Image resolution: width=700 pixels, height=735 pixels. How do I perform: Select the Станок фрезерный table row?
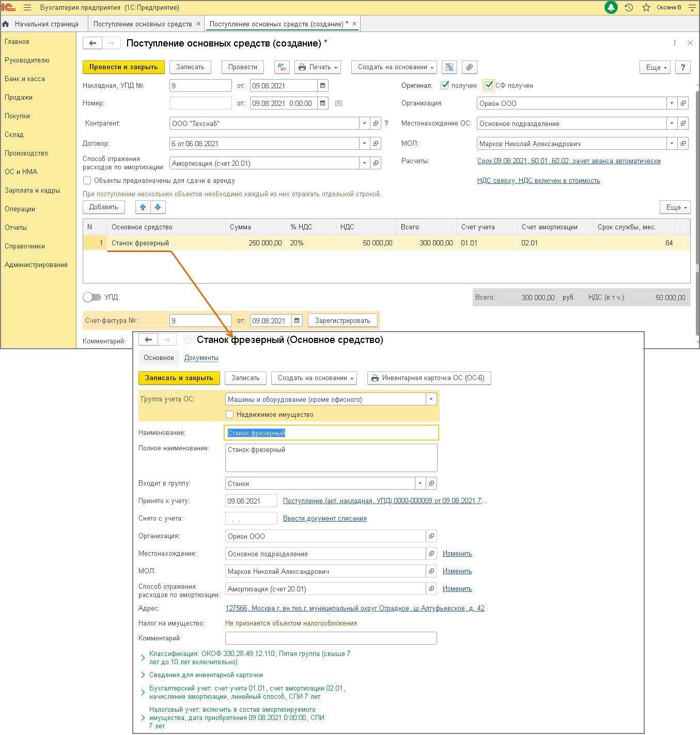(x=386, y=243)
